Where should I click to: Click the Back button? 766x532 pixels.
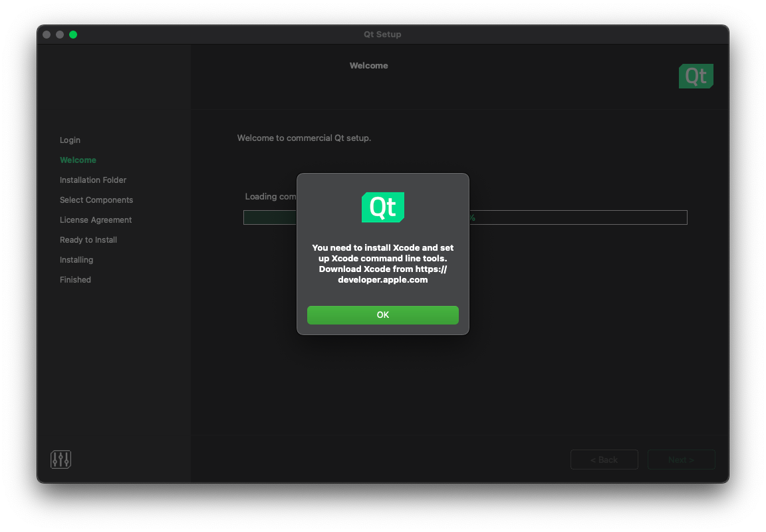click(604, 460)
